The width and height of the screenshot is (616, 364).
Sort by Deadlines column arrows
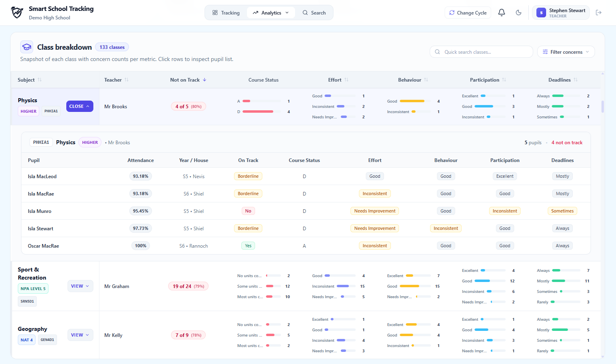[576, 80]
